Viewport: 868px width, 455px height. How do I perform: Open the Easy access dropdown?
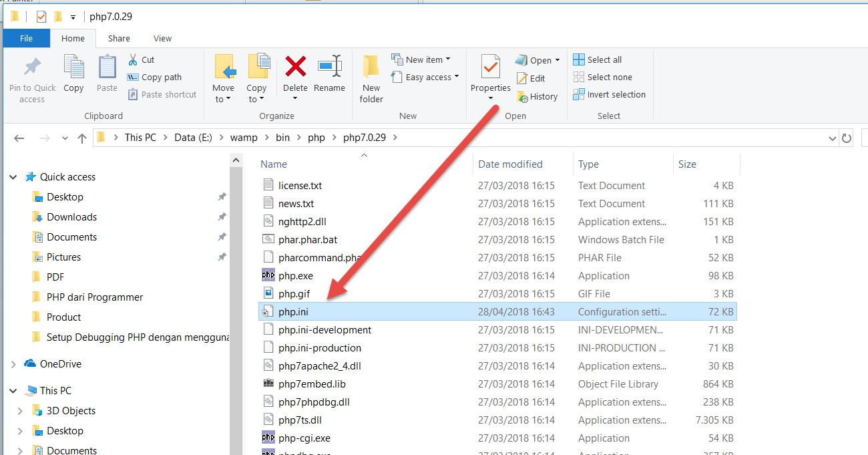425,77
